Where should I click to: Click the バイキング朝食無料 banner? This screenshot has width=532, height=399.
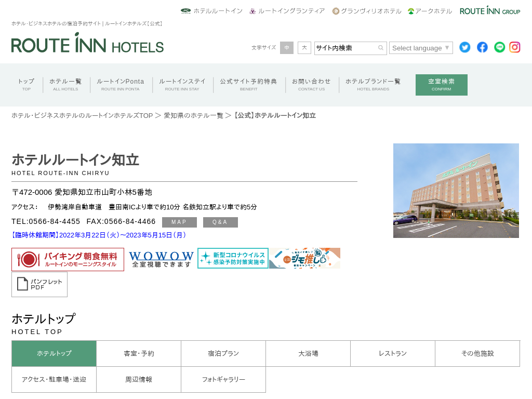coord(68,260)
